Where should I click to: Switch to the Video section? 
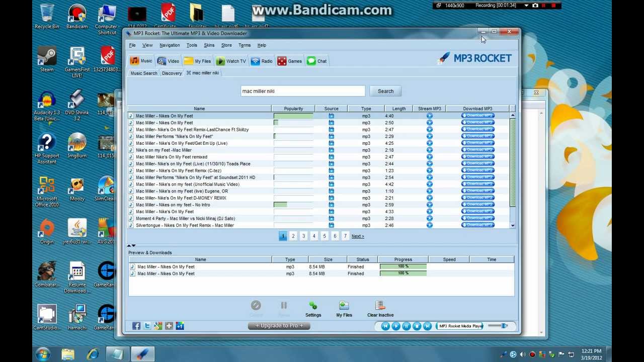point(168,61)
